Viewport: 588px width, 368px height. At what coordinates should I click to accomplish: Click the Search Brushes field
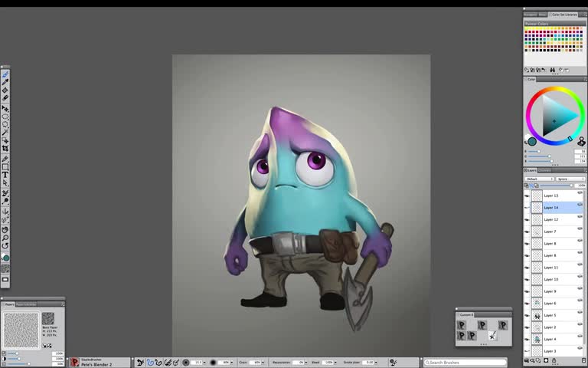(x=465, y=363)
